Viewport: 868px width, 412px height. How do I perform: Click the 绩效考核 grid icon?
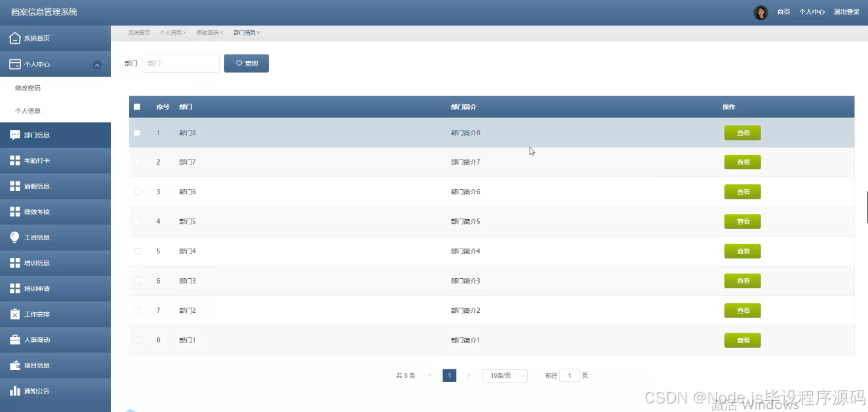pos(15,212)
